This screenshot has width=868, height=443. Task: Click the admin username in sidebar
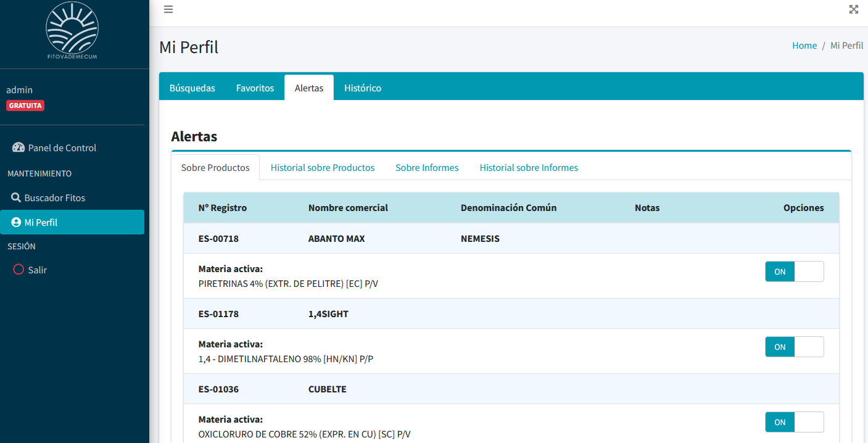tap(20, 90)
